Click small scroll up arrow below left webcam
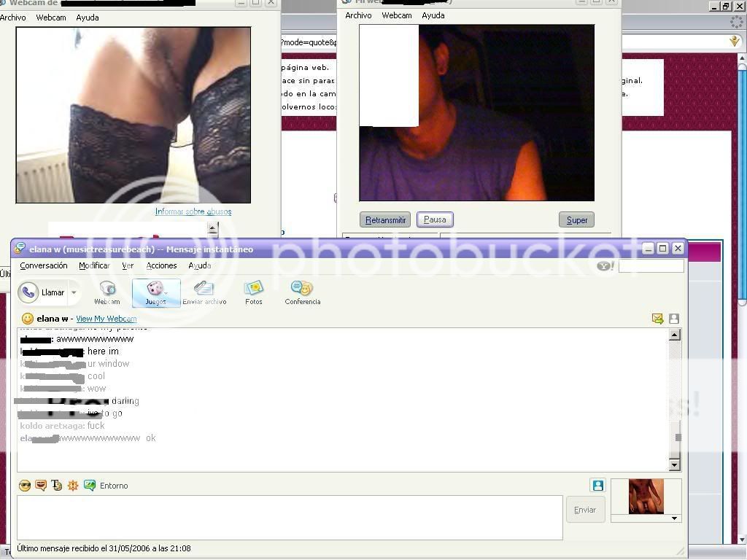This screenshot has height=560, width=747. click(x=212, y=228)
